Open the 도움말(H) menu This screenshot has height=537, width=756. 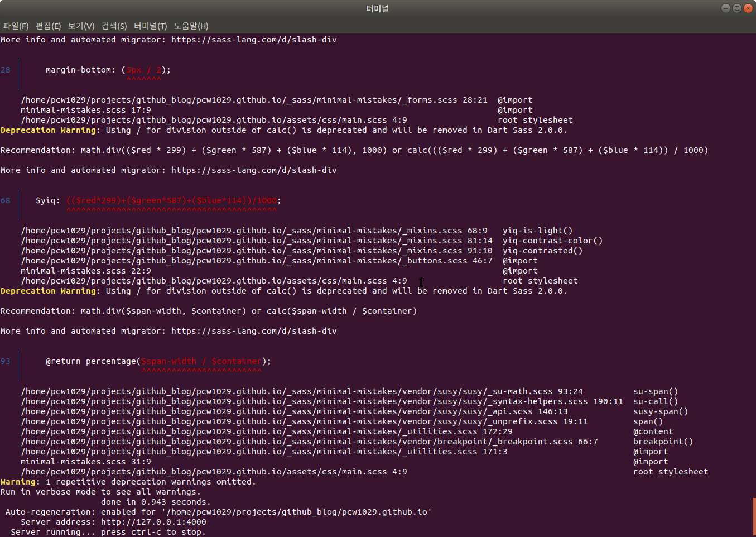pyautogui.click(x=190, y=26)
